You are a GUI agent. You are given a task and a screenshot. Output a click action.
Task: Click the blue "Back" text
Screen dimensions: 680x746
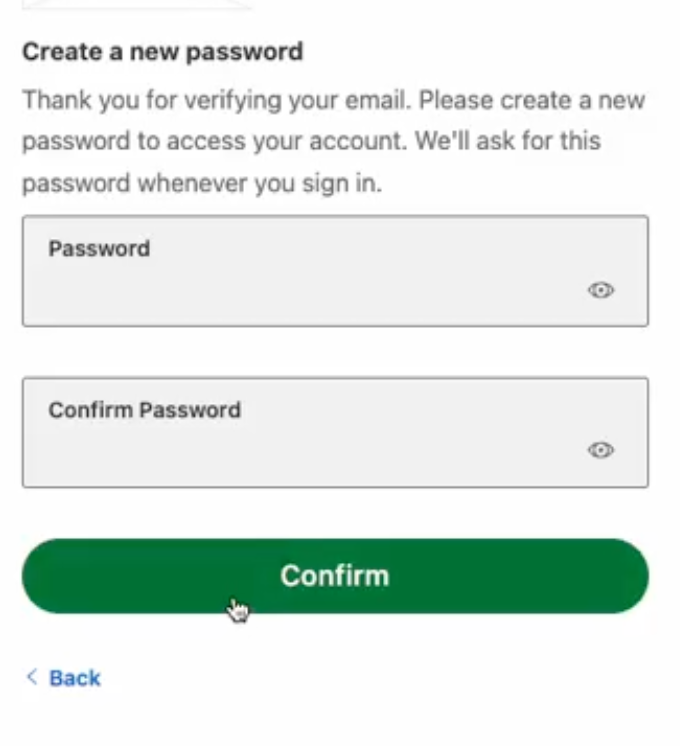(x=75, y=678)
